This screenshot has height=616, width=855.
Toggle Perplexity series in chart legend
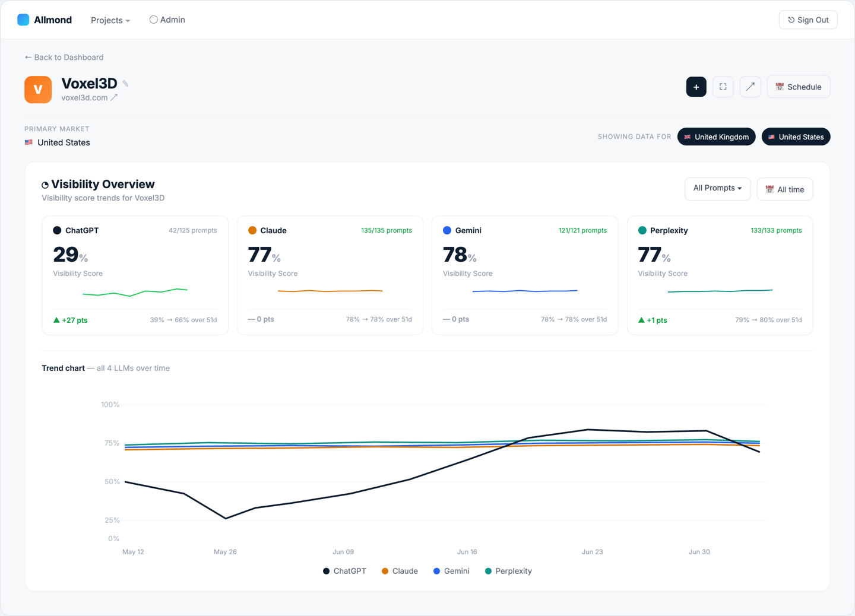[508, 571]
